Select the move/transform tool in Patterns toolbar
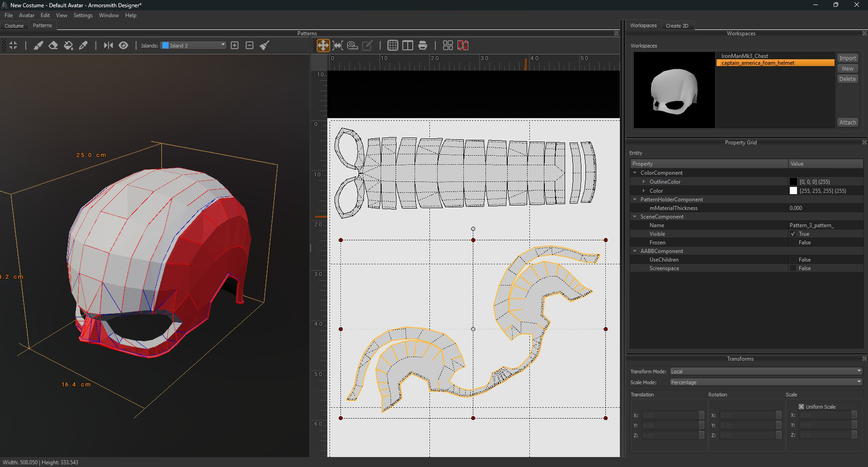This screenshot has height=467, width=868. pos(323,45)
